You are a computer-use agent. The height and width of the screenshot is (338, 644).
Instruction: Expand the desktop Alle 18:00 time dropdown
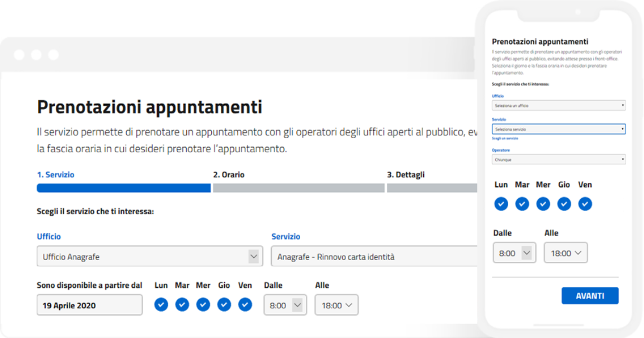[x=337, y=305]
